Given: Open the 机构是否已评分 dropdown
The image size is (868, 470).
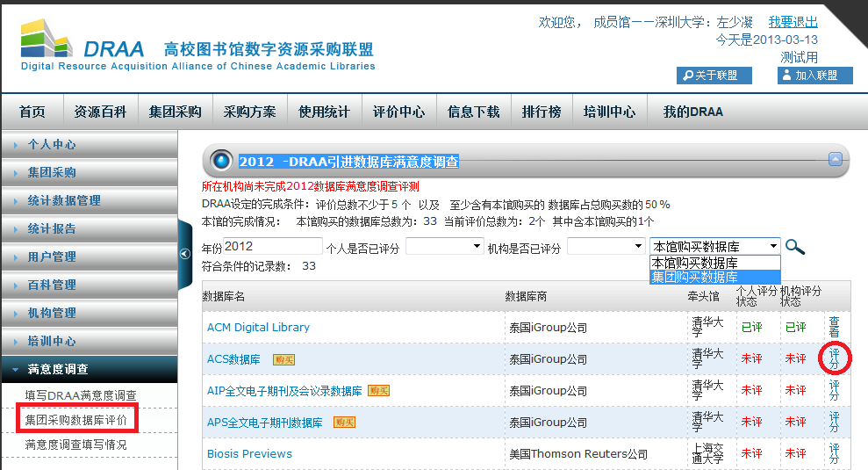Looking at the screenshot, I should point(606,247).
